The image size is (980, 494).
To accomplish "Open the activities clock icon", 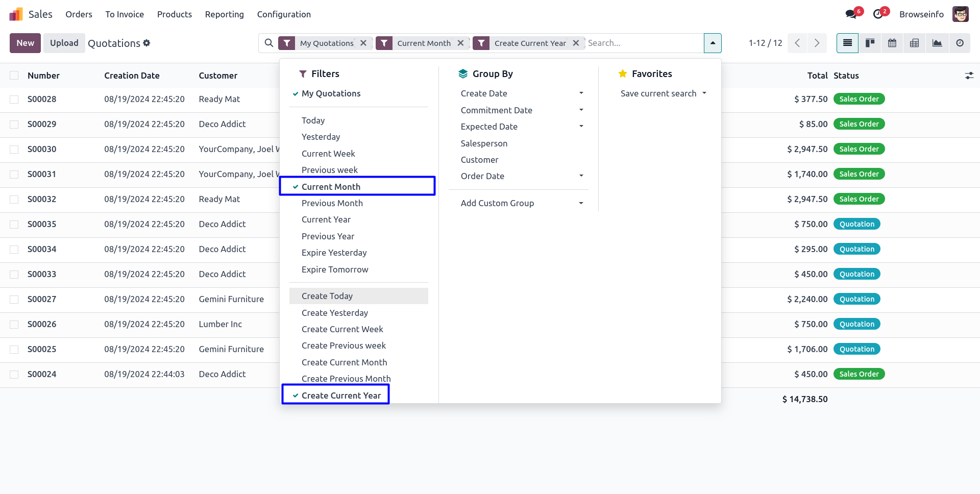I will point(878,14).
